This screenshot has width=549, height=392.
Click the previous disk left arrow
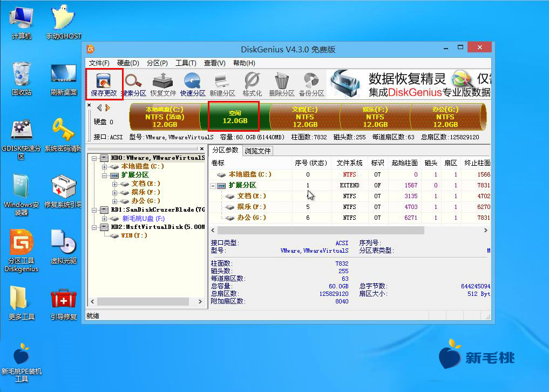99,107
